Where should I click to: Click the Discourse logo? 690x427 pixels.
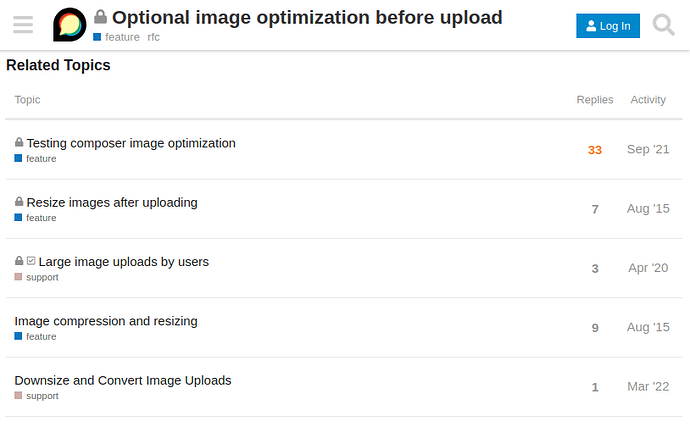(x=69, y=25)
